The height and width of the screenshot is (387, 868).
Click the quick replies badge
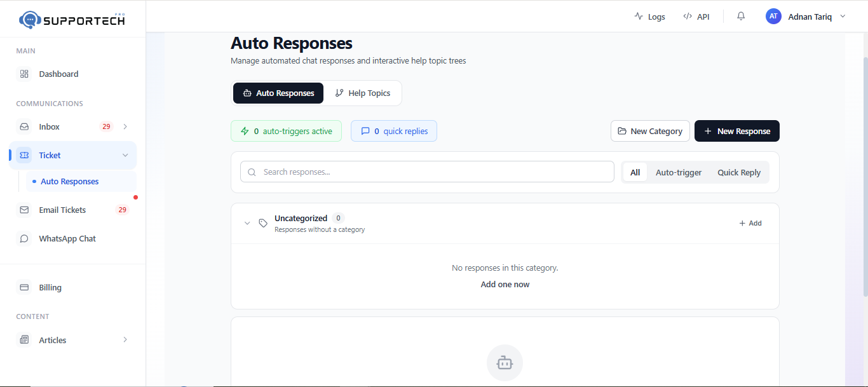point(394,131)
